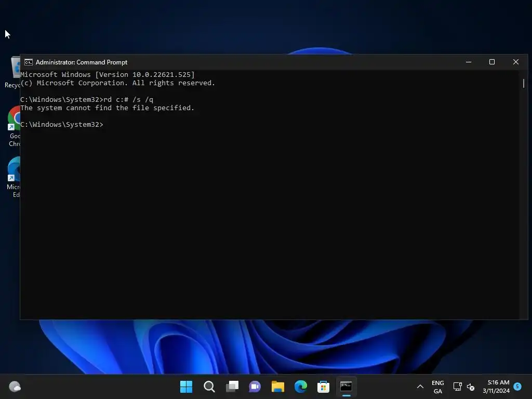Open clock and calendar showing 5:16 AM
The width and height of the screenshot is (532, 399).
click(496, 387)
